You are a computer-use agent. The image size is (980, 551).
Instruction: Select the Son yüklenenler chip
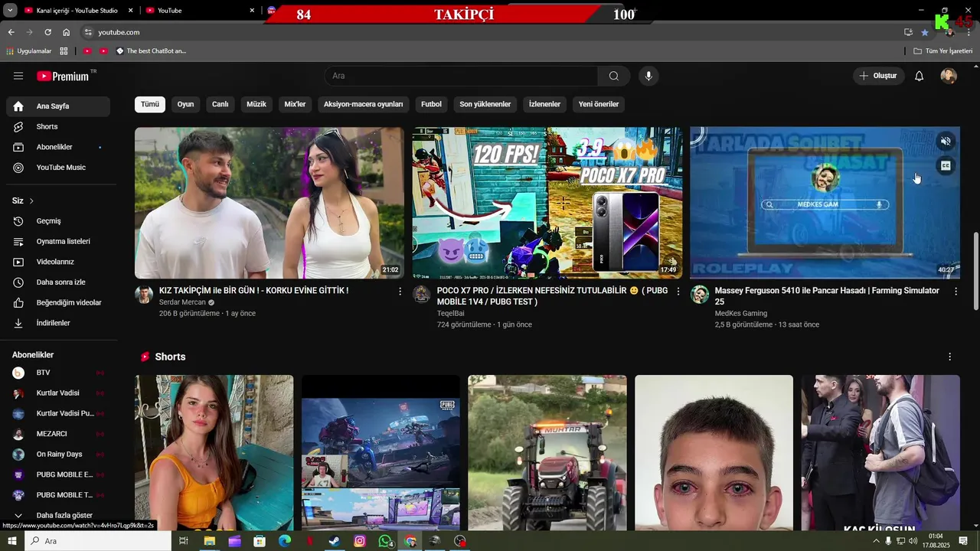(485, 104)
